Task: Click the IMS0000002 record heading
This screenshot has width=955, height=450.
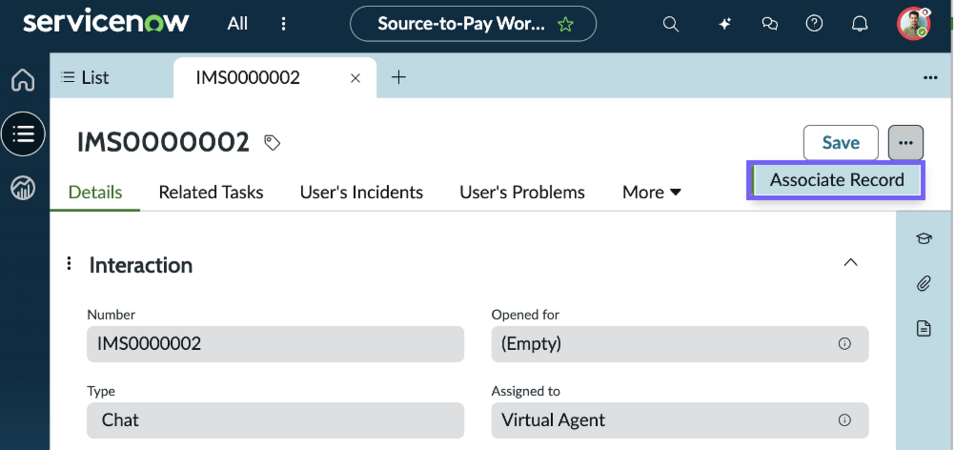Action: point(163,142)
